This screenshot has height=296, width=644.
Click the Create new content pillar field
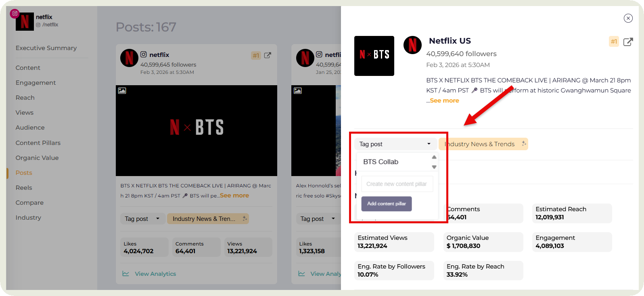397,184
